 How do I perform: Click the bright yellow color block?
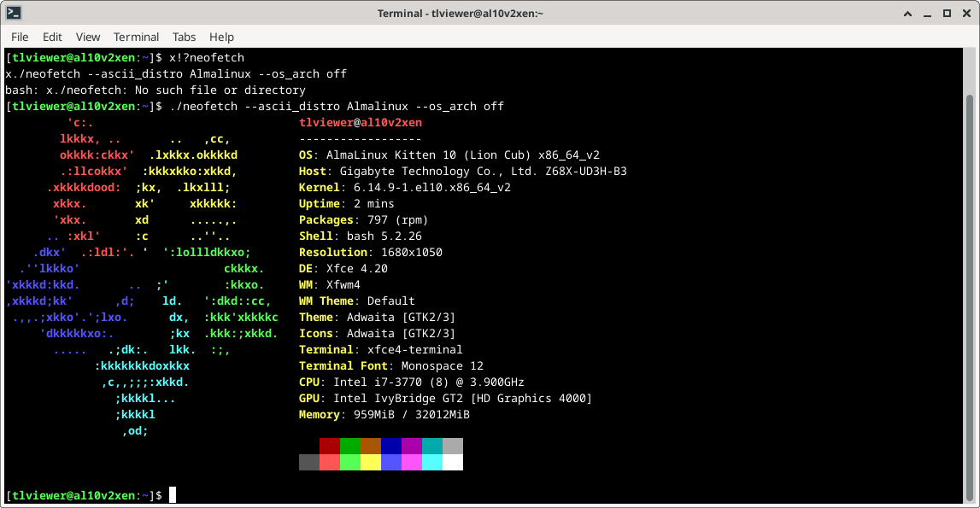371,462
